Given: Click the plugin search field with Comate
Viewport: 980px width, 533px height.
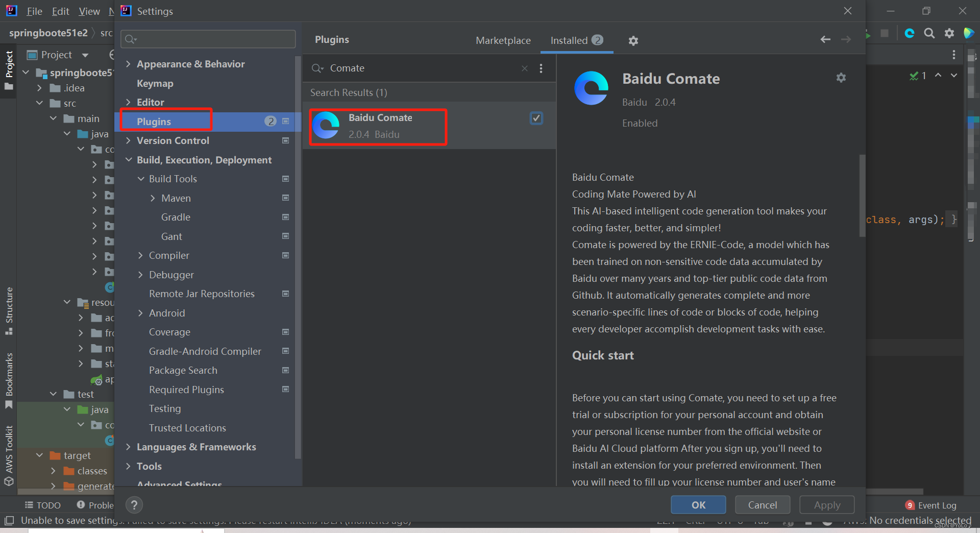Looking at the screenshot, I should (x=419, y=68).
